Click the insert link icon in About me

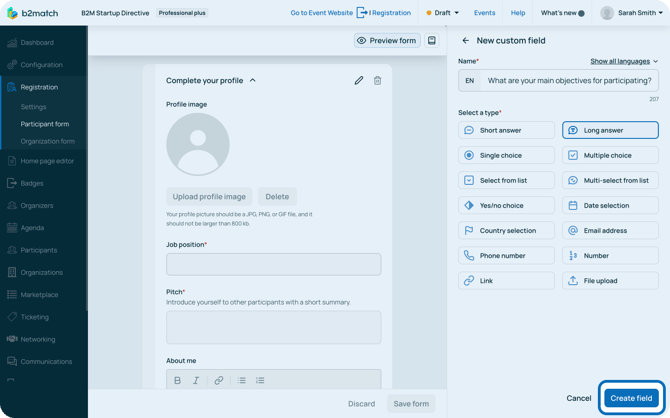pos(218,380)
